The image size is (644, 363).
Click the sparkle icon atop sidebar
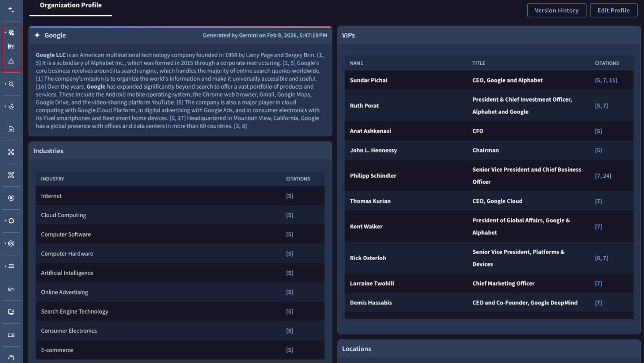click(x=11, y=10)
